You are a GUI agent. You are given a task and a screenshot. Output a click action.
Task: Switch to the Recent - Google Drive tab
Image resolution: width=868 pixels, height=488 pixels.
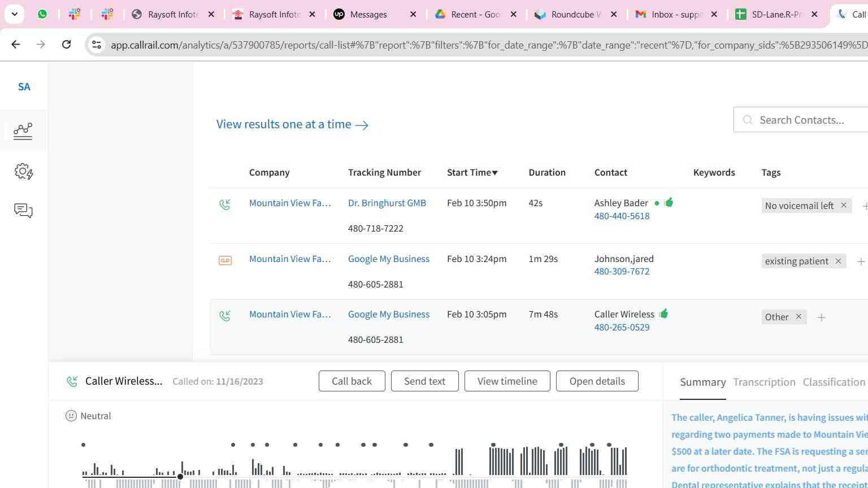coord(476,14)
